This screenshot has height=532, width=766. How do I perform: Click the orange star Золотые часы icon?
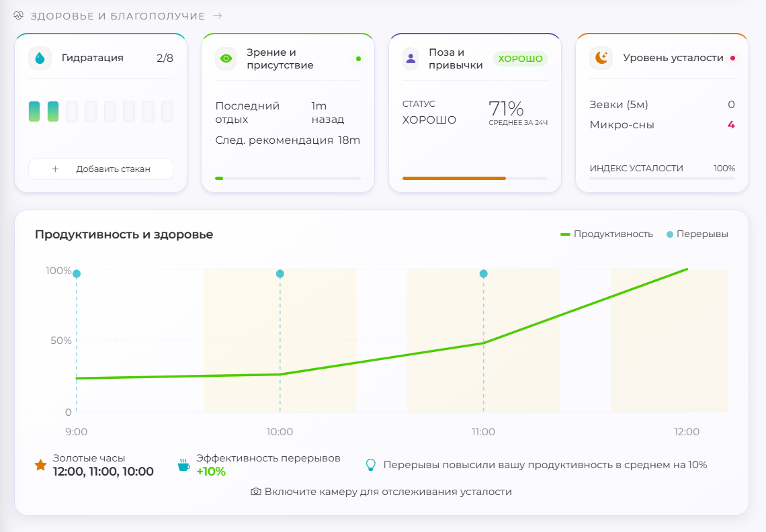click(40, 465)
